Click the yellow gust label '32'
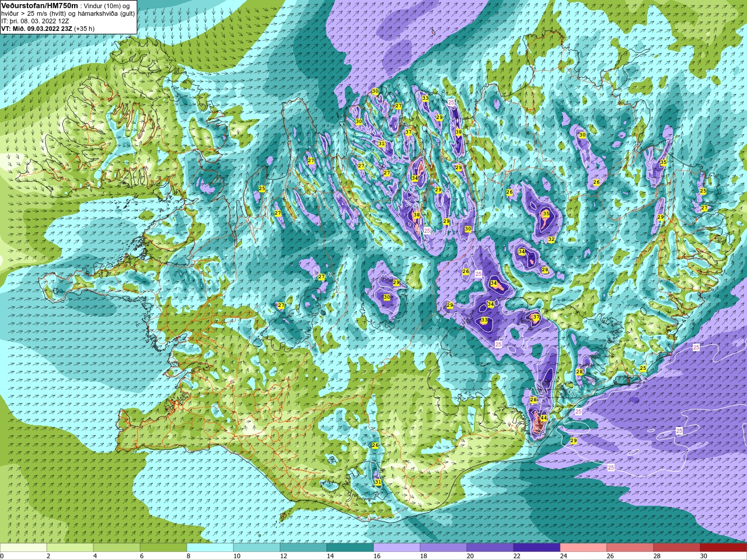Screen dimensions: 747x560 [551, 240]
